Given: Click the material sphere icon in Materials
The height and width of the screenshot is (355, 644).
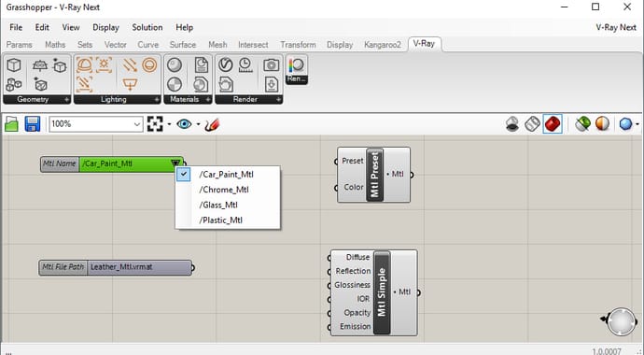Looking at the screenshot, I should pyautogui.click(x=175, y=64).
